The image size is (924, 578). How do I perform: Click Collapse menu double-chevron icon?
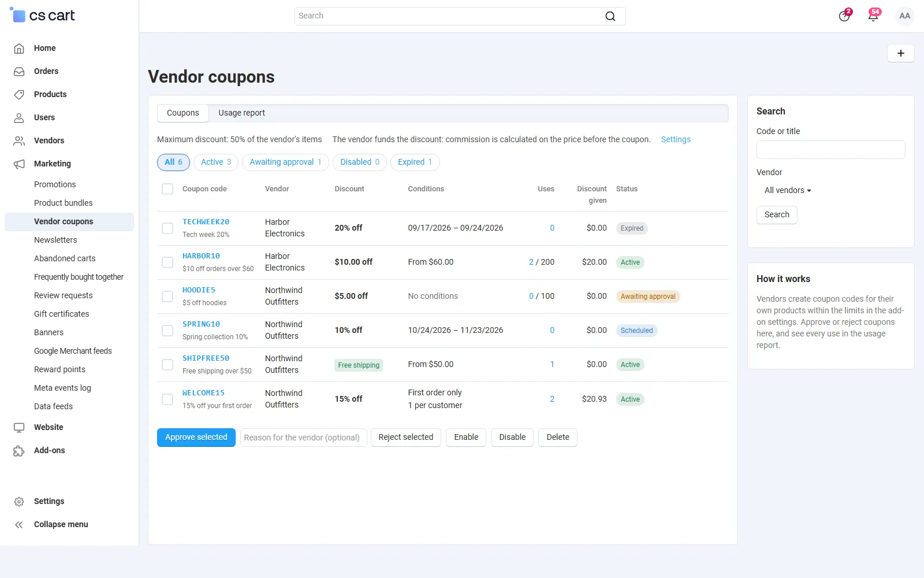pos(19,524)
